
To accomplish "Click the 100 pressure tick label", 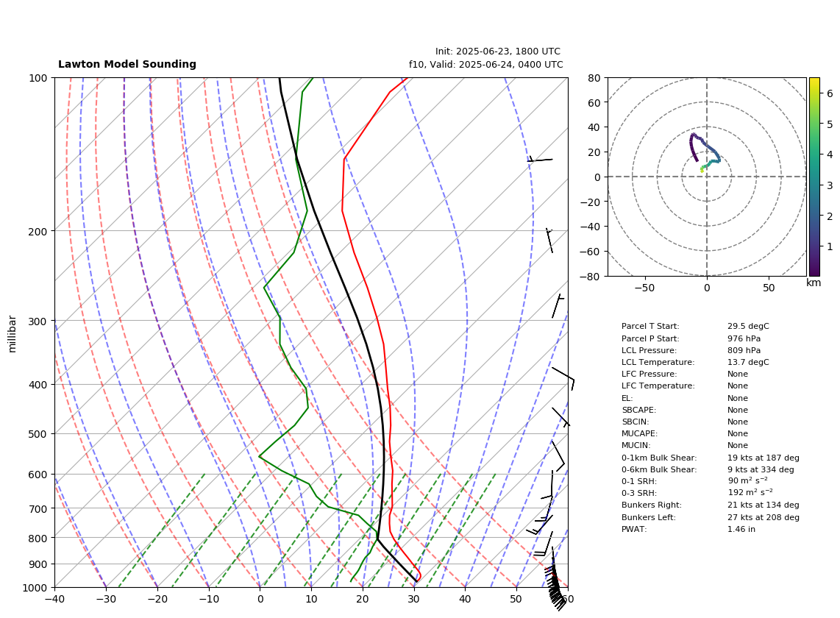I will (38, 78).
